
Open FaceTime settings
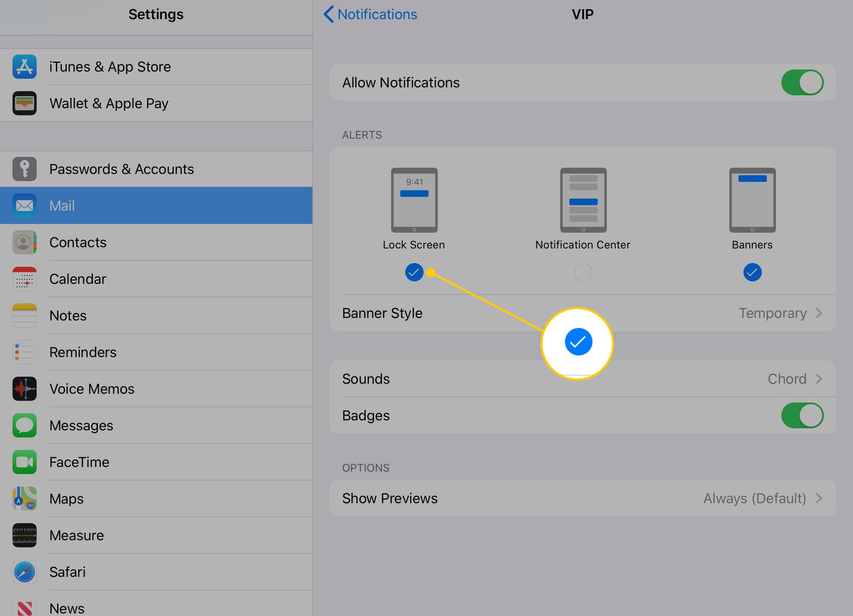point(156,462)
